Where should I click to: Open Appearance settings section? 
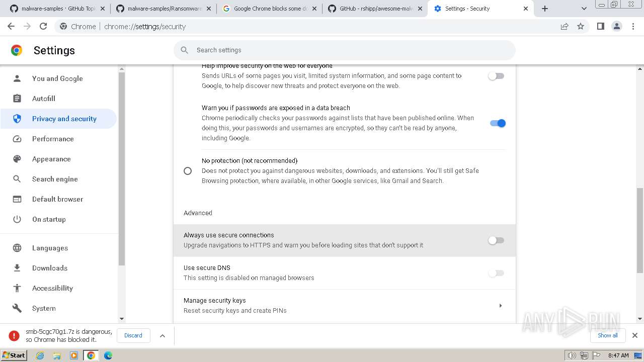(51, 159)
